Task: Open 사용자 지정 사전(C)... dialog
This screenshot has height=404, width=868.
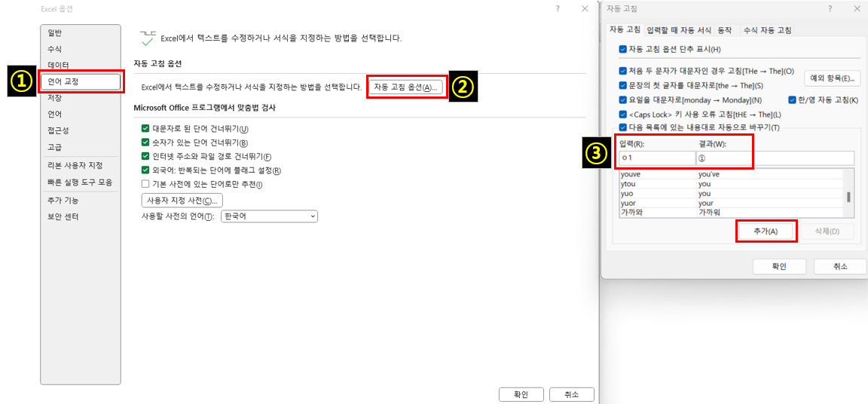Action: coord(182,200)
